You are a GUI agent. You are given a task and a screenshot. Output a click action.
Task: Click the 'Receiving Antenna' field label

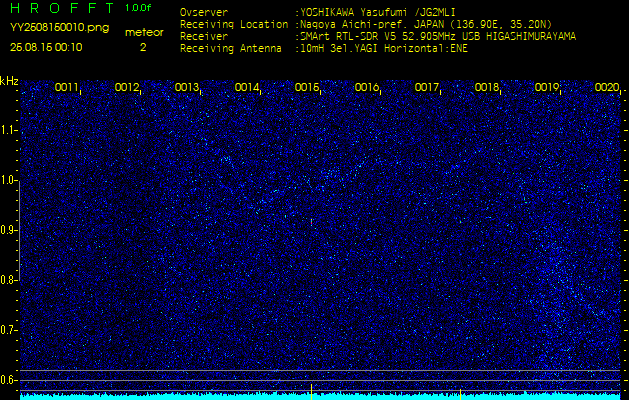(231, 49)
